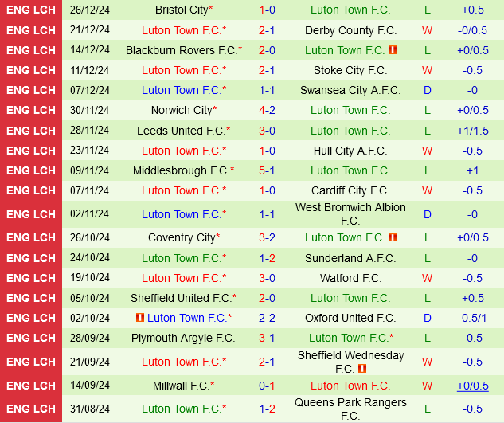The height and width of the screenshot is (423, 504).
Task: Click red card icon in Coventry City row
Action: click(392, 237)
